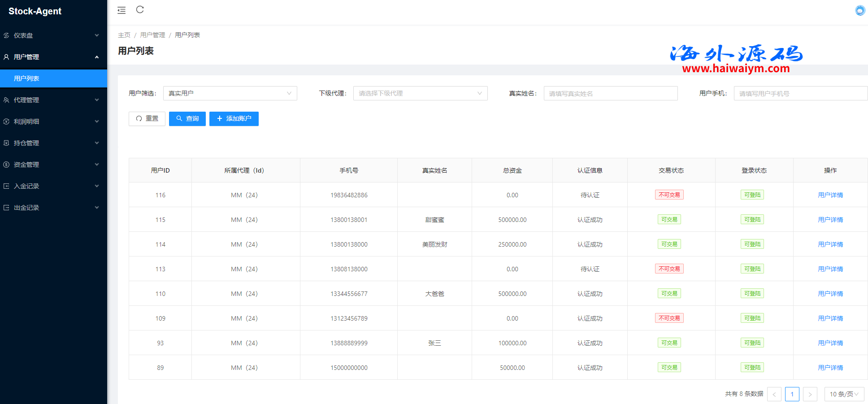Click the add account button
Image resolution: width=868 pixels, height=404 pixels.
pos(234,119)
